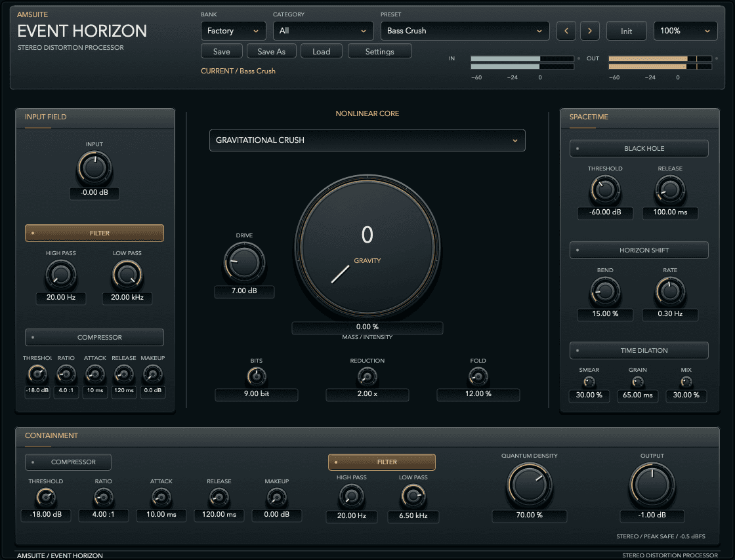
Task: Click the OUT level meter
Action: coord(660,63)
